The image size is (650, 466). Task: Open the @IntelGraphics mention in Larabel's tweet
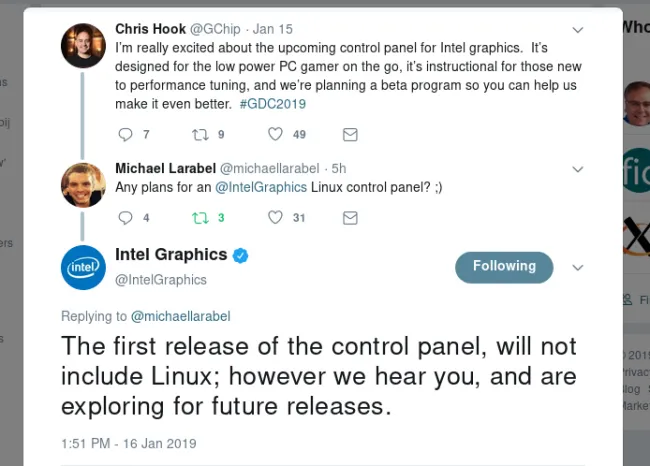(x=261, y=187)
